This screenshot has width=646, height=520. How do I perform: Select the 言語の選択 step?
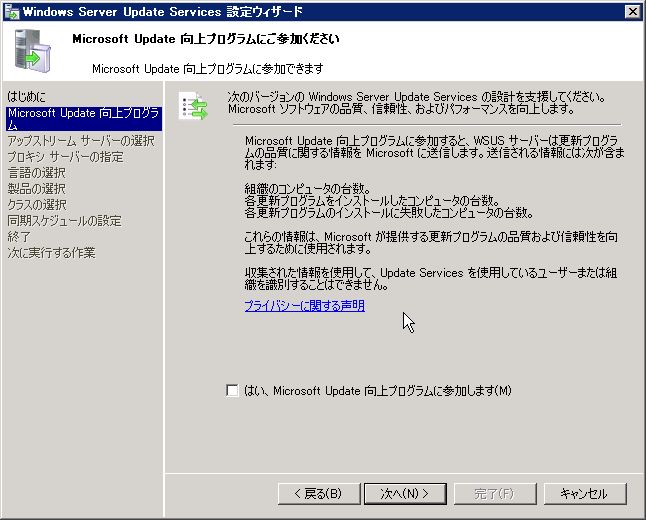tap(36, 173)
